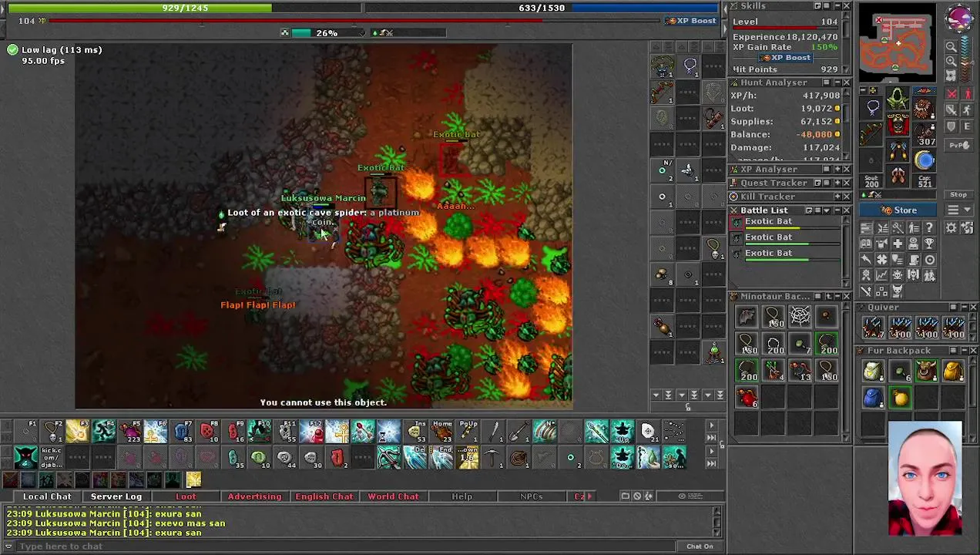This screenshot has width=980, height=555.
Task: Use the rope hotkey in second action bar
Action: pyautogui.click(x=519, y=458)
